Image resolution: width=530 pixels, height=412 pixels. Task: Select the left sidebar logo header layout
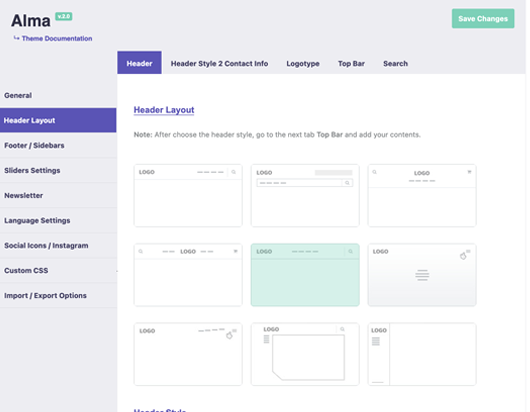[x=422, y=354]
